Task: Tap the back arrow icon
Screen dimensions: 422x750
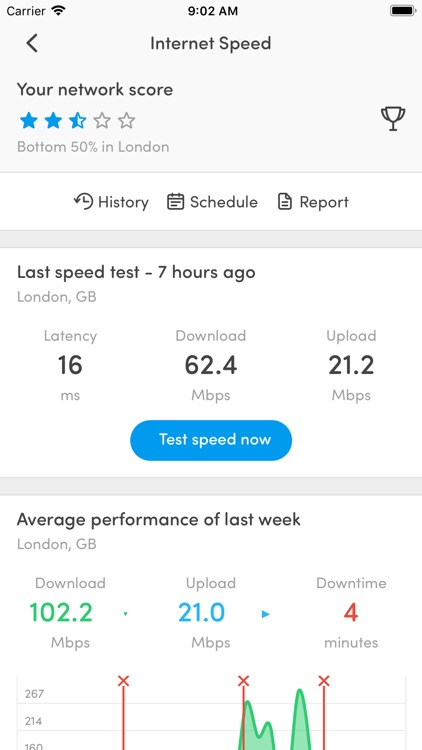Action: pos(32,43)
